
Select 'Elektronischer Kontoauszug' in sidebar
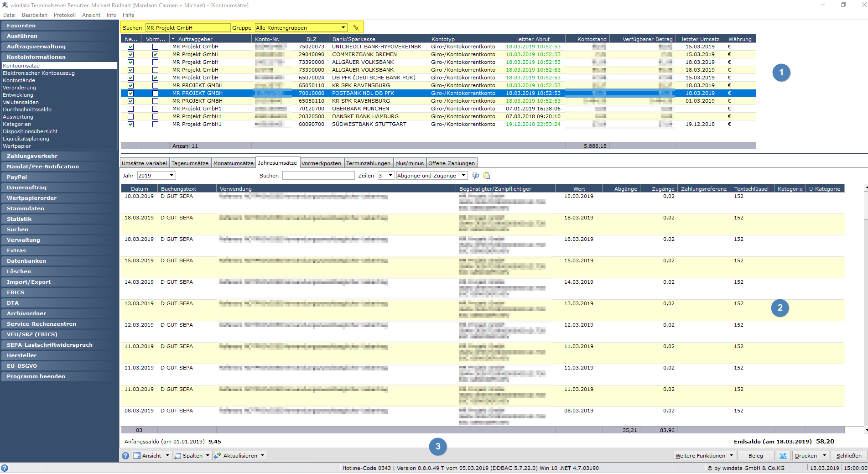click(39, 73)
